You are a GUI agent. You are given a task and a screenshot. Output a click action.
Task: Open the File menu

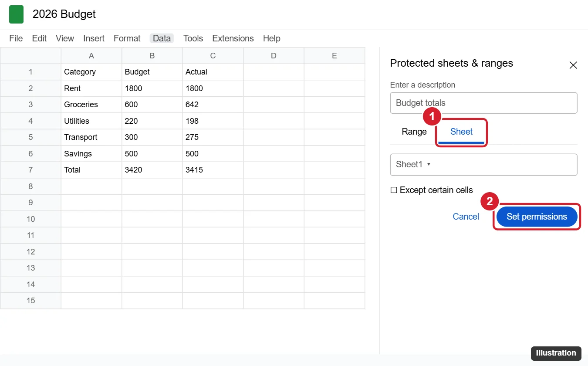click(x=16, y=38)
